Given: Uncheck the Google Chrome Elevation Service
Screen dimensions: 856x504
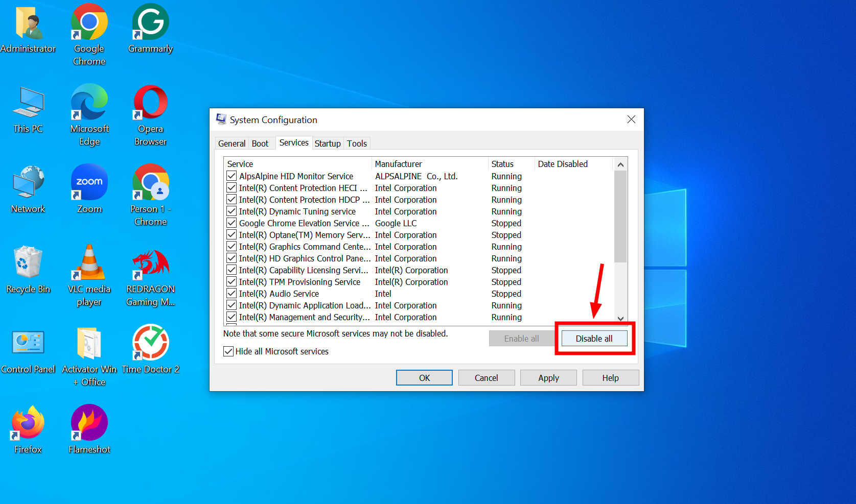Looking at the screenshot, I should click(230, 223).
